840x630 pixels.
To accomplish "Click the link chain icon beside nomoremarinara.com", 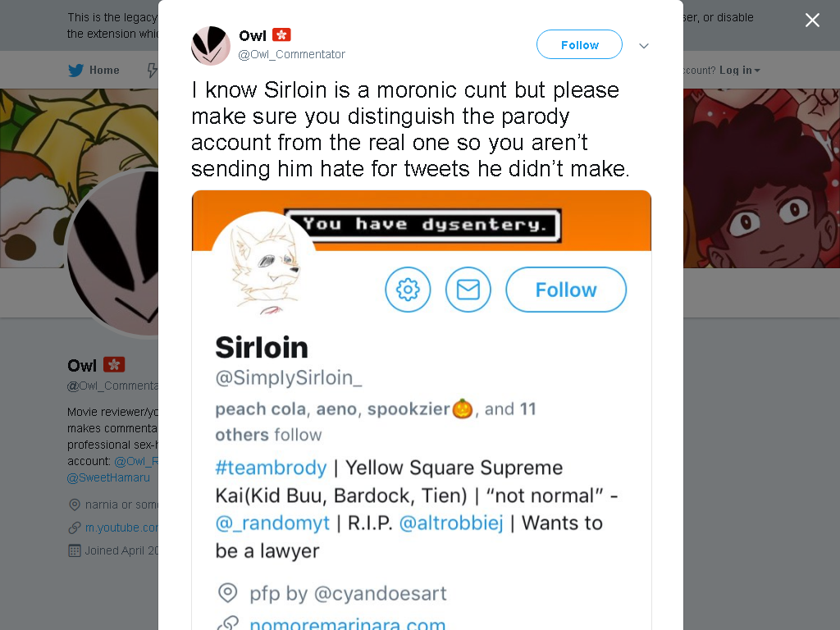I will [228, 623].
